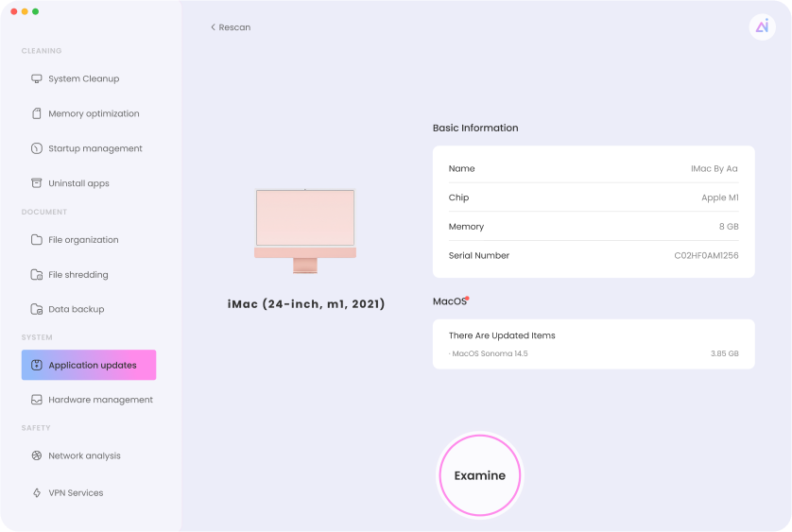Screen dimensions: 792x532
Task: Click the There Are Updated Items heading
Action: pyautogui.click(x=502, y=335)
